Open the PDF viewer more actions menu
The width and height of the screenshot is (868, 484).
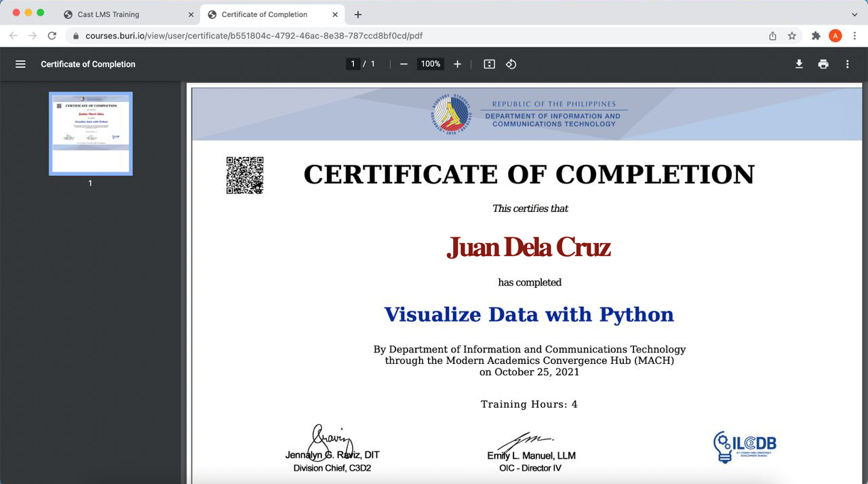(847, 64)
